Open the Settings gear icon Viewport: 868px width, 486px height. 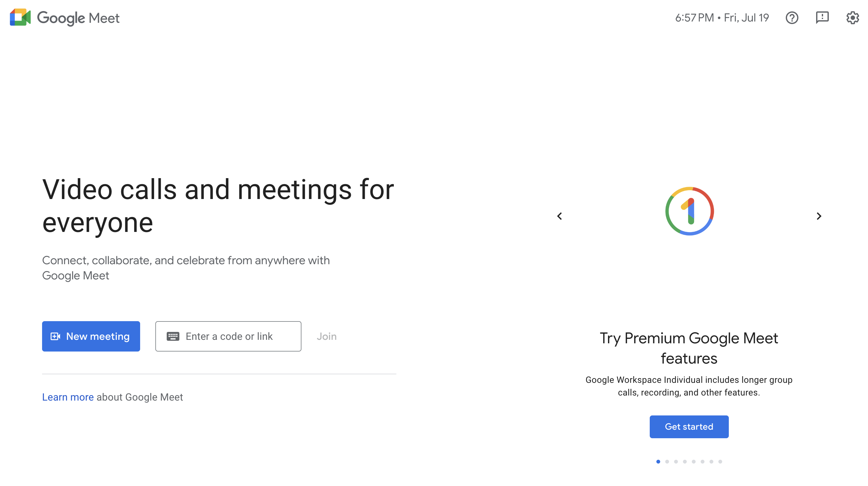tap(852, 17)
